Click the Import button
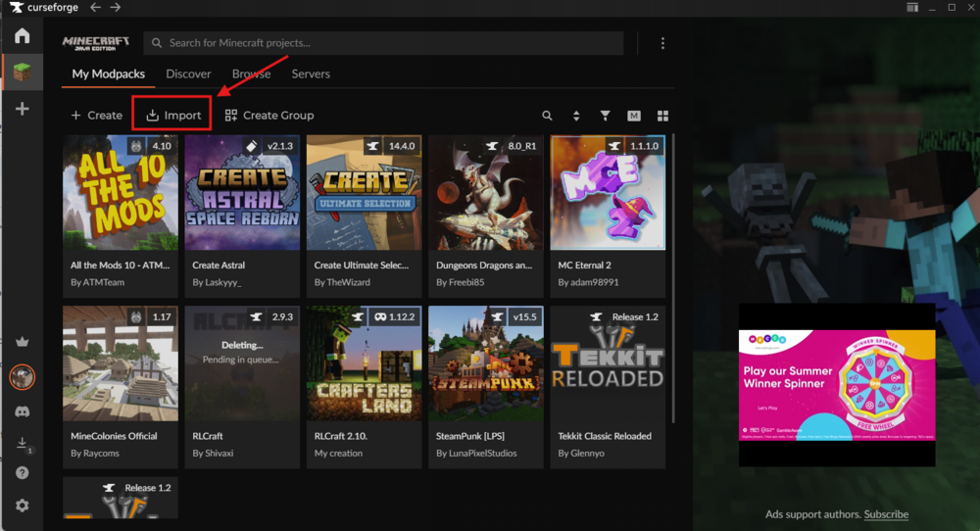The image size is (980, 531). [172, 115]
